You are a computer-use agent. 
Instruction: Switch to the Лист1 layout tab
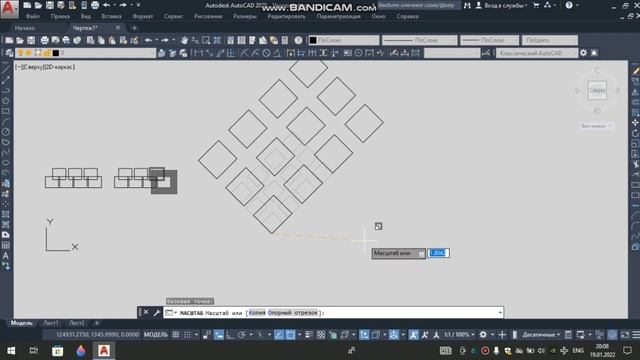click(x=51, y=323)
